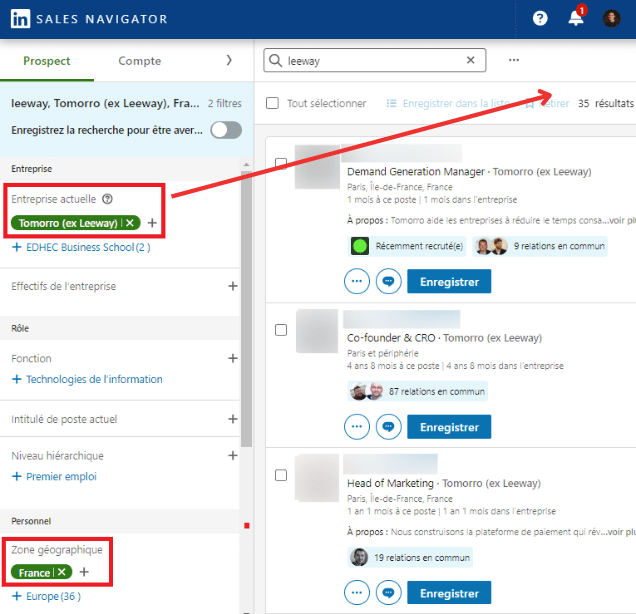
Task: Expand the Intitulé de poste actuel filter
Action: point(233,419)
